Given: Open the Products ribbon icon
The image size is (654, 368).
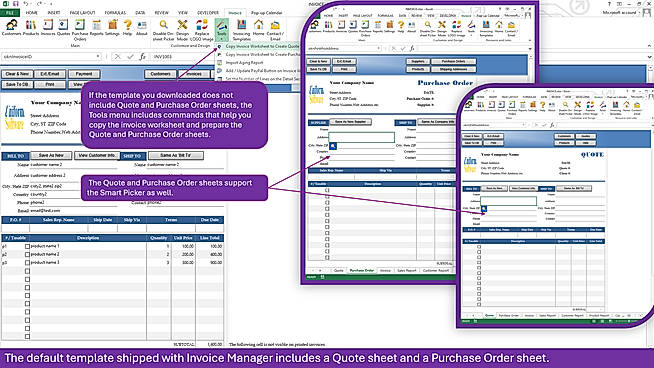Looking at the screenshot, I should 31,28.
